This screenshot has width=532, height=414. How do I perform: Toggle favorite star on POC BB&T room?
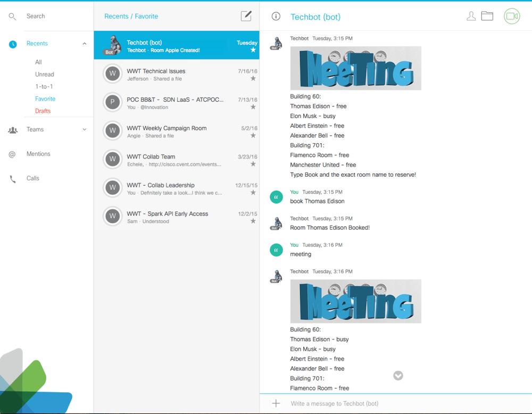tap(253, 107)
